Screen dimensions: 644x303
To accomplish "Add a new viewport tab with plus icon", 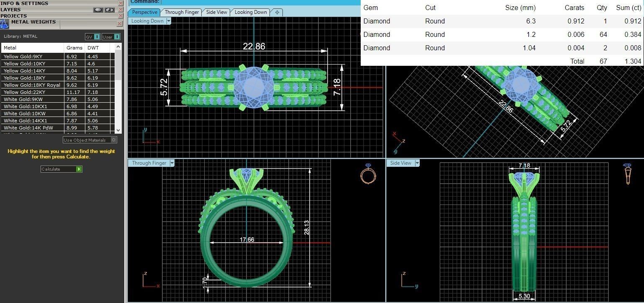I will point(277,12).
